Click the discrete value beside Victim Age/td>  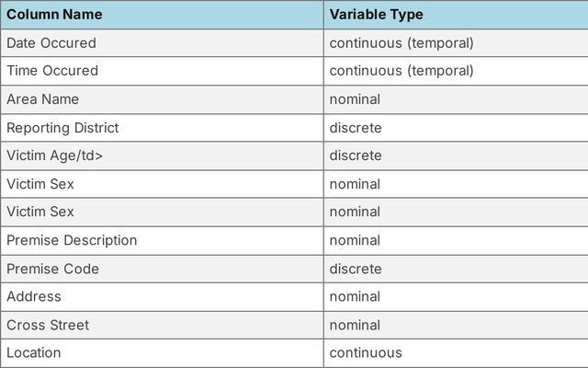[356, 155]
